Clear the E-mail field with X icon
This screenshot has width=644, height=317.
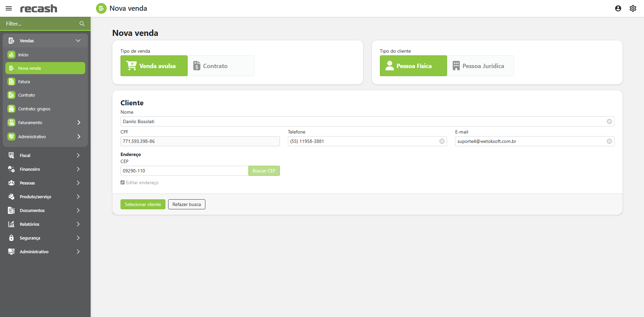pyautogui.click(x=609, y=141)
